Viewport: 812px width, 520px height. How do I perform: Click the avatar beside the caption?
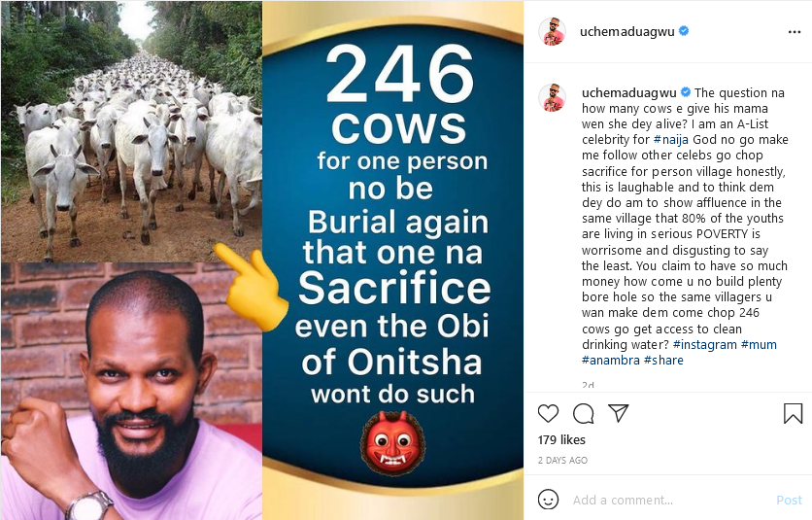click(552, 97)
